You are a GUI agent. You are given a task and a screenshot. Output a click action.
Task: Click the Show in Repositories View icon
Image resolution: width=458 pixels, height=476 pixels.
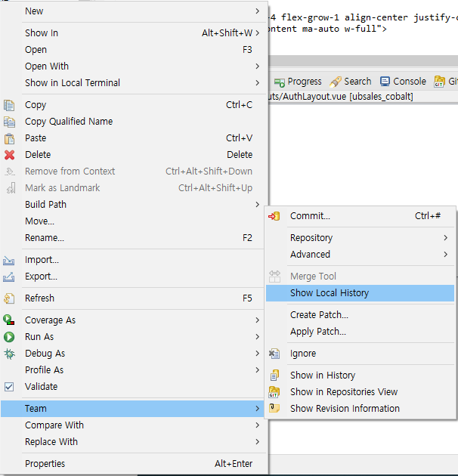274,392
